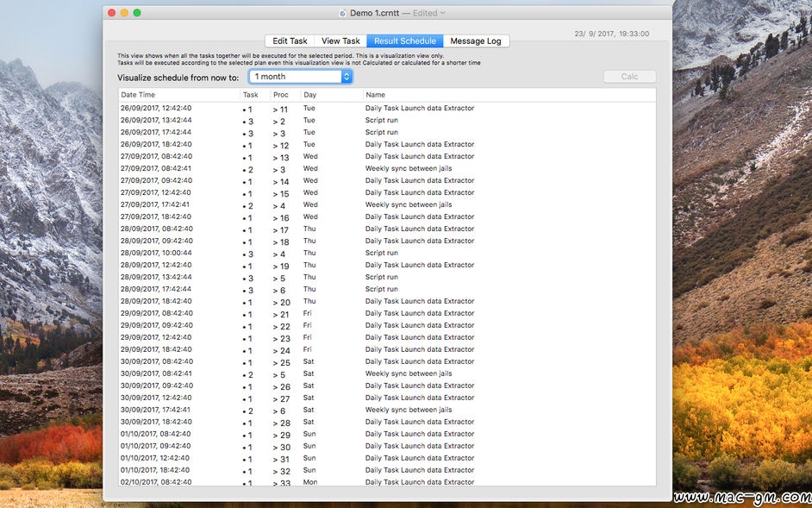Select the Result Schedule tab
812x508 pixels.
pos(404,41)
